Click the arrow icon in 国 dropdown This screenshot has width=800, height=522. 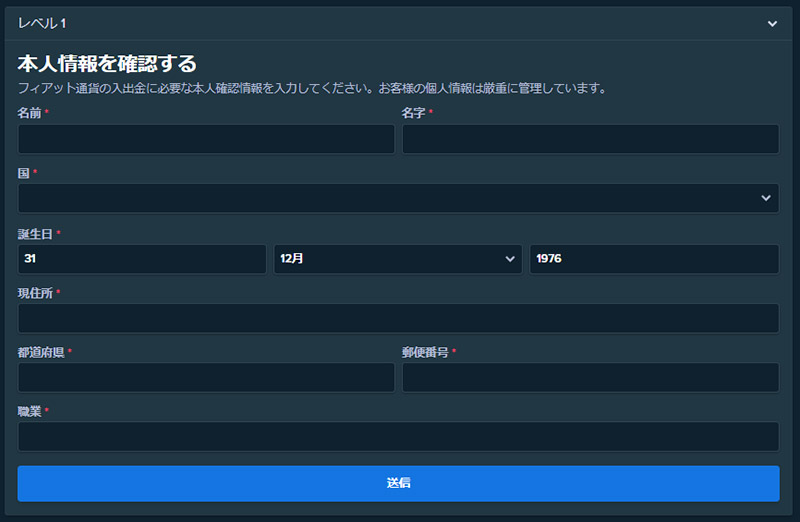pos(766,198)
